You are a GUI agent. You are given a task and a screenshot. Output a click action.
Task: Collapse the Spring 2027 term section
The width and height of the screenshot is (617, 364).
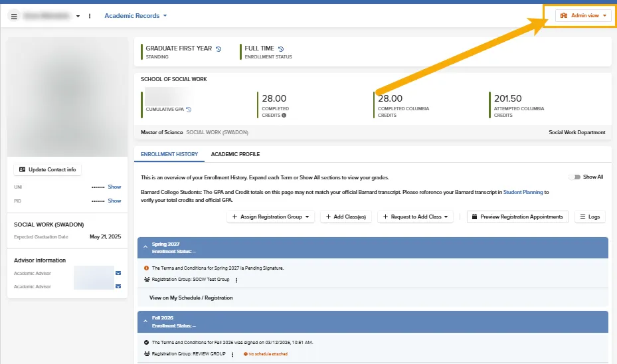[x=145, y=247]
